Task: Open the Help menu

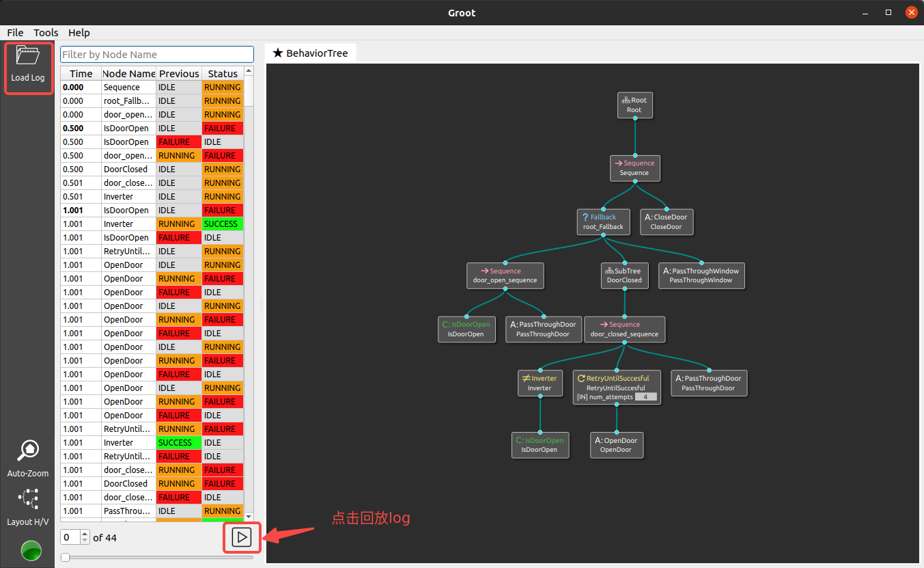Action: click(x=79, y=32)
